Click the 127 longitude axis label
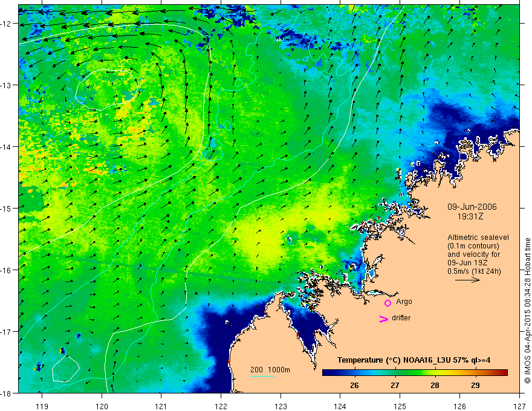532x411 pixels. coord(519,407)
